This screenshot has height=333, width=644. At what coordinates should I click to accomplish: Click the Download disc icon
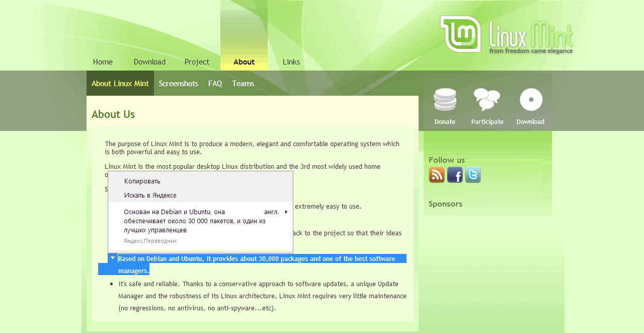(x=531, y=100)
